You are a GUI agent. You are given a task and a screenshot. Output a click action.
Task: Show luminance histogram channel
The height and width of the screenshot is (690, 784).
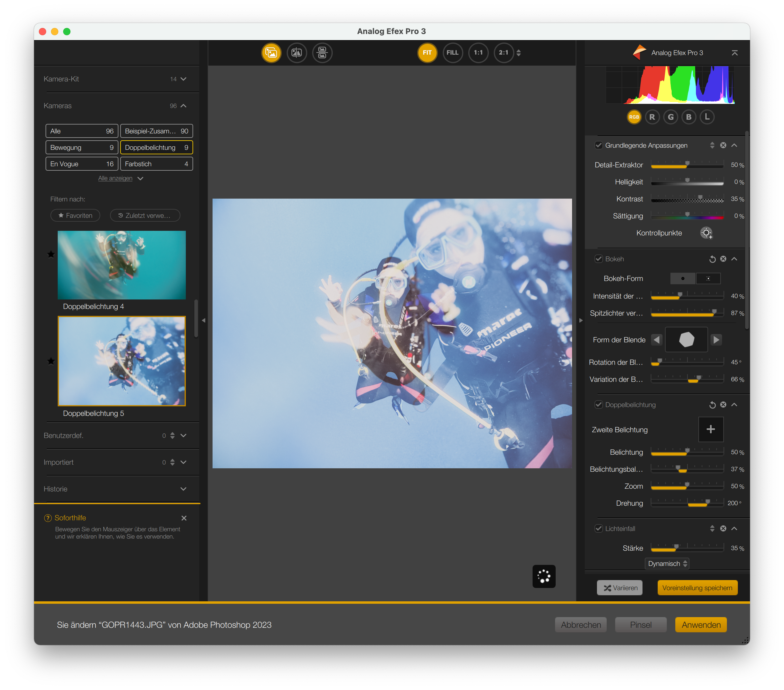point(707,117)
